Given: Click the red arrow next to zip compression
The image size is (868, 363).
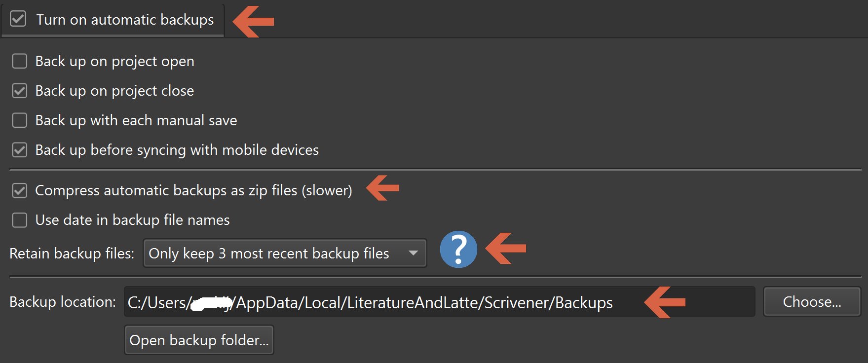Looking at the screenshot, I should pos(382,188).
